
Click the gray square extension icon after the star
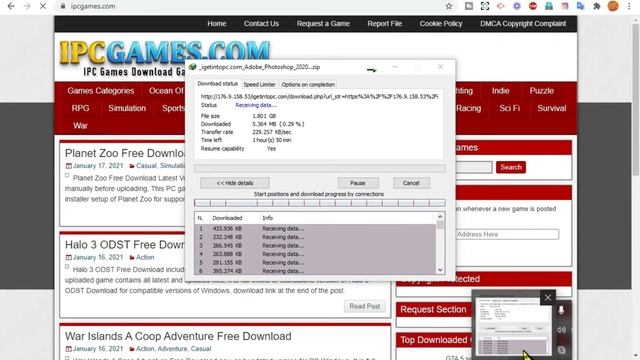469,6
